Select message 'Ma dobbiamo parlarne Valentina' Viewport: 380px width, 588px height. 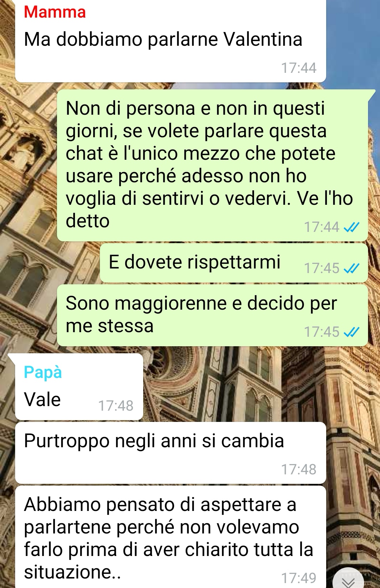pyautogui.click(x=170, y=41)
